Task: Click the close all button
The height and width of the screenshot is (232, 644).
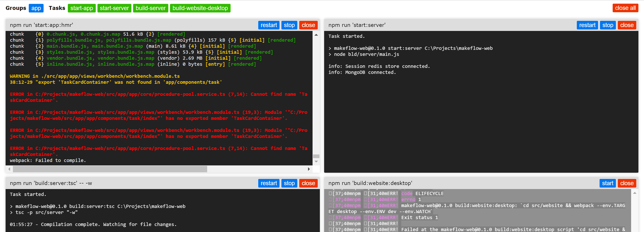Action: coord(625,8)
